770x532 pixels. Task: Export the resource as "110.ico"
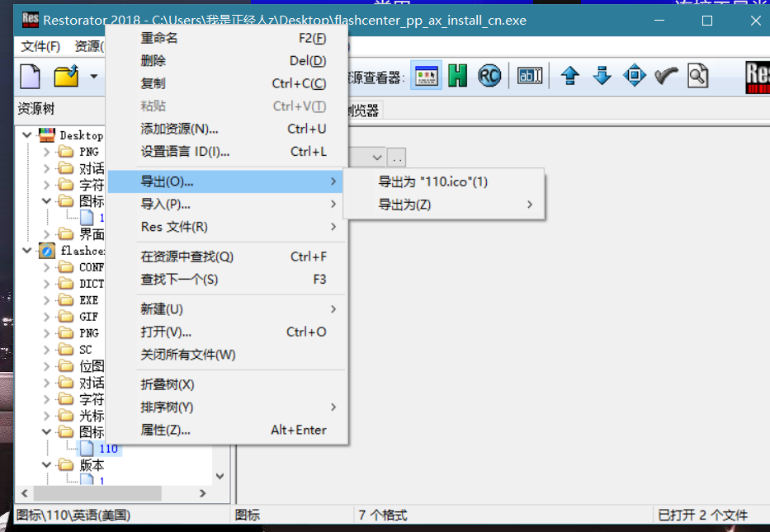[x=444, y=181]
